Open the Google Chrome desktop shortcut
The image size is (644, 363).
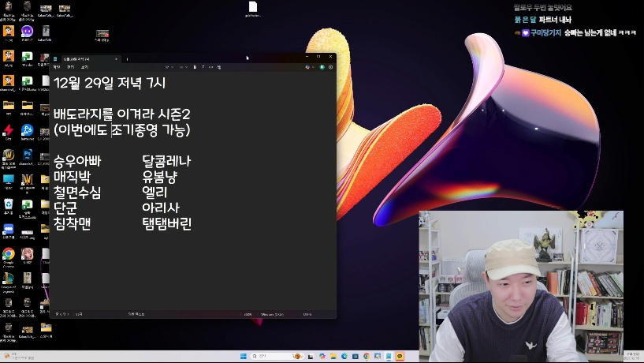pos(8,254)
